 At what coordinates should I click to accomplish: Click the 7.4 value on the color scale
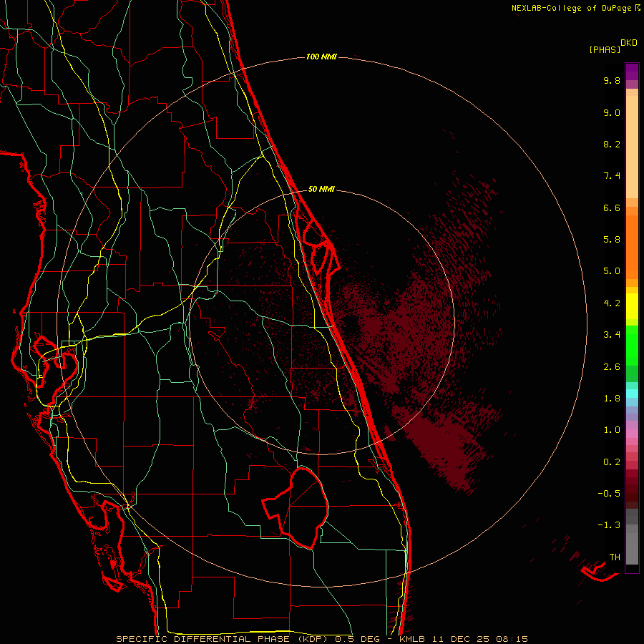pyautogui.click(x=612, y=176)
